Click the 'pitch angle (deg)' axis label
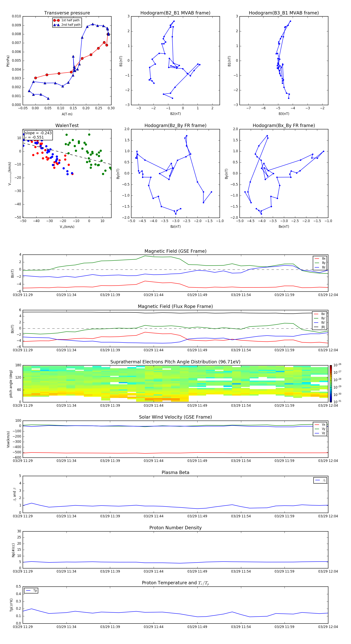351x644 pixels. [11, 384]
